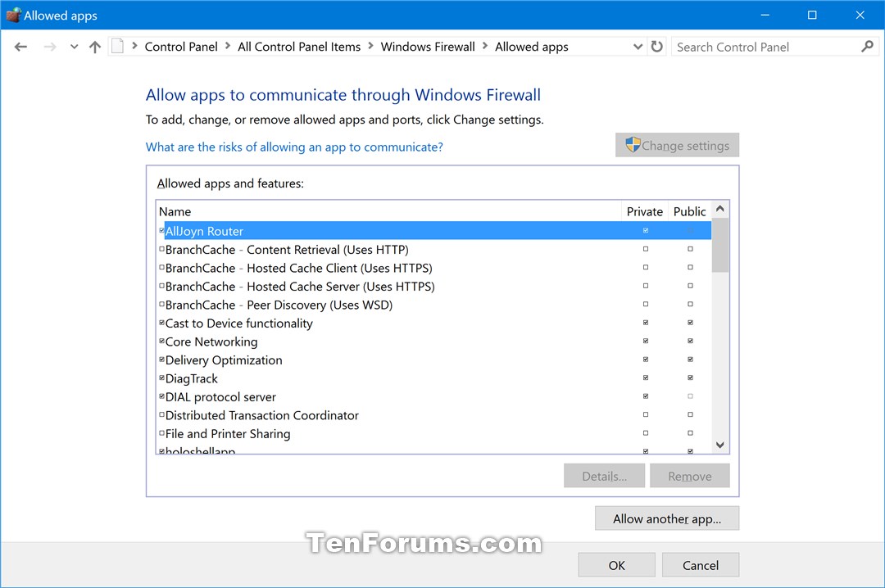Click the folder icon in the address bar
Image resolution: width=885 pixels, height=588 pixels.
coord(117,46)
